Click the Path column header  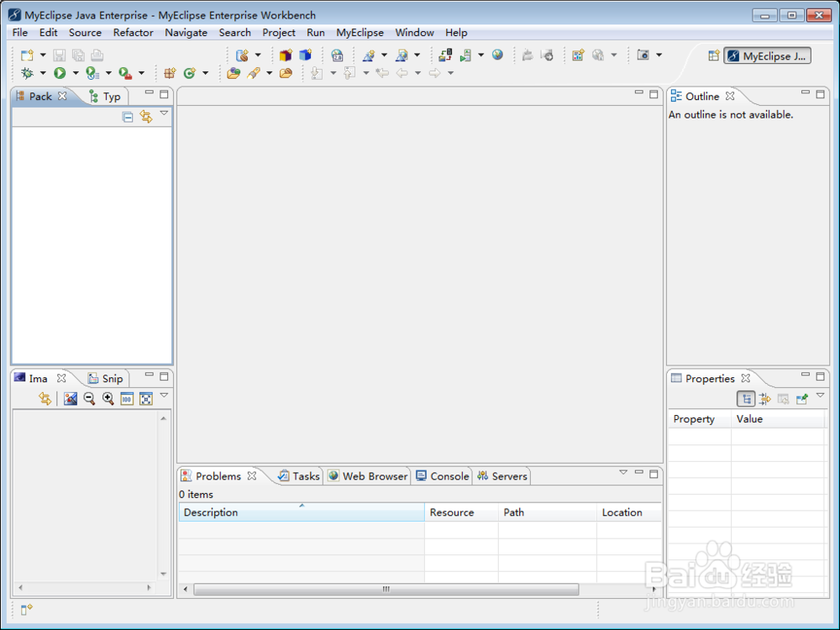coord(548,512)
